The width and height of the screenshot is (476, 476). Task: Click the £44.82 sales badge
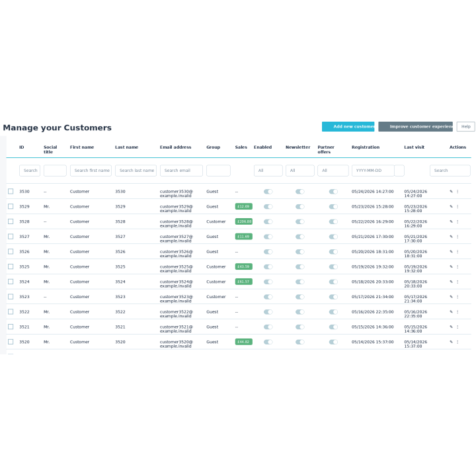244,342
